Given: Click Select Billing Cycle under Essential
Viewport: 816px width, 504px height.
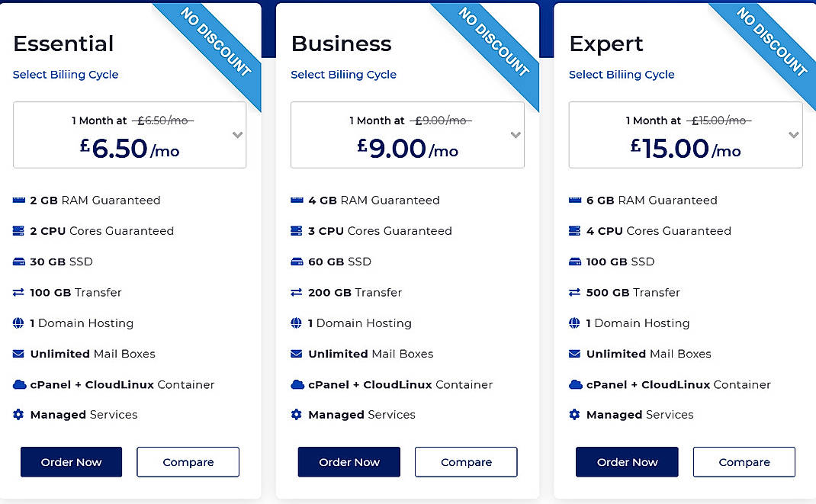Looking at the screenshot, I should pyautogui.click(x=65, y=74).
